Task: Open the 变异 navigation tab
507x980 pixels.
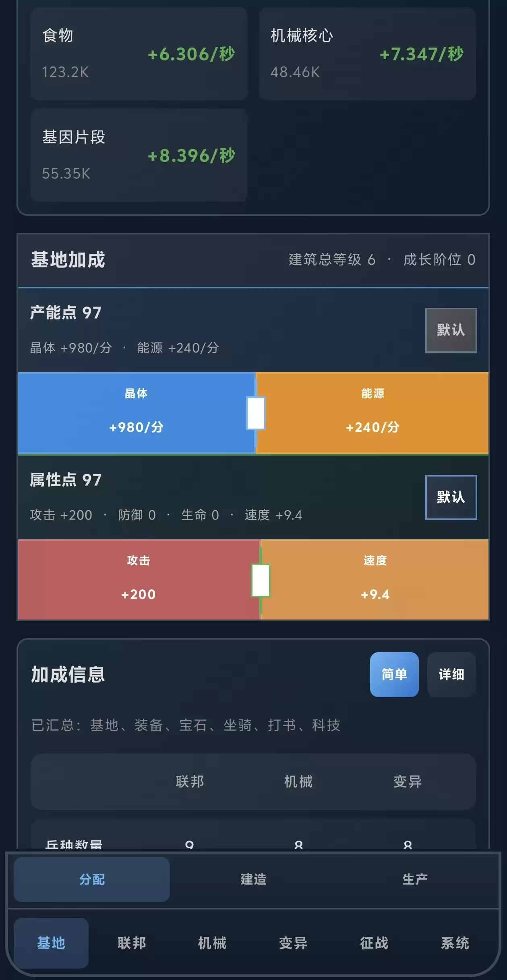Action: [x=293, y=943]
